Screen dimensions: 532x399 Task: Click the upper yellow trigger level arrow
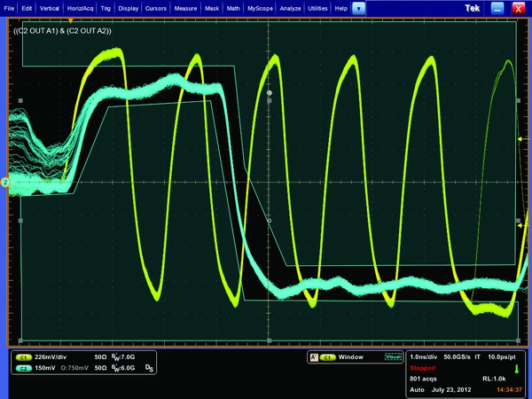click(522, 140)
